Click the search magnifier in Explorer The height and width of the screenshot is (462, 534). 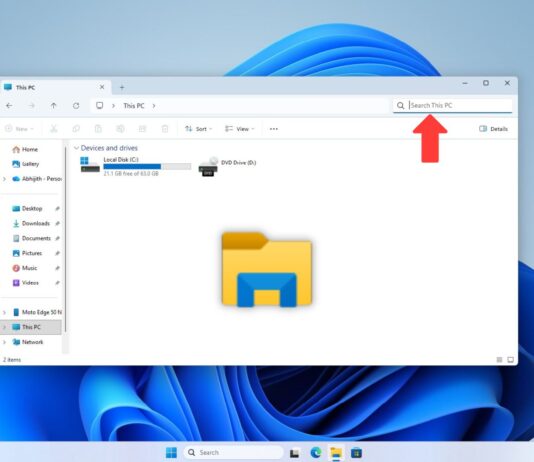400,106
